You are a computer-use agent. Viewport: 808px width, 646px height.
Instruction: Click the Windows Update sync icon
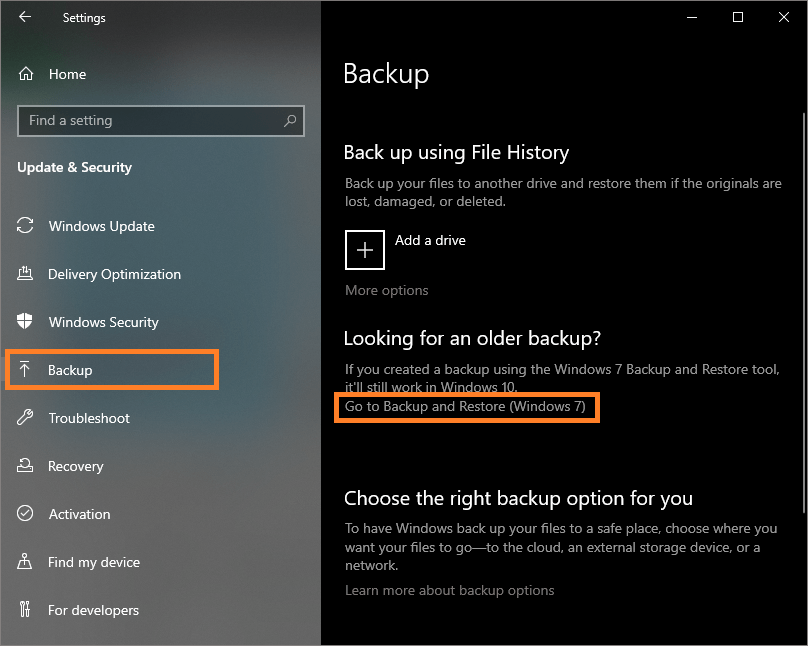(x=25, y=226)
